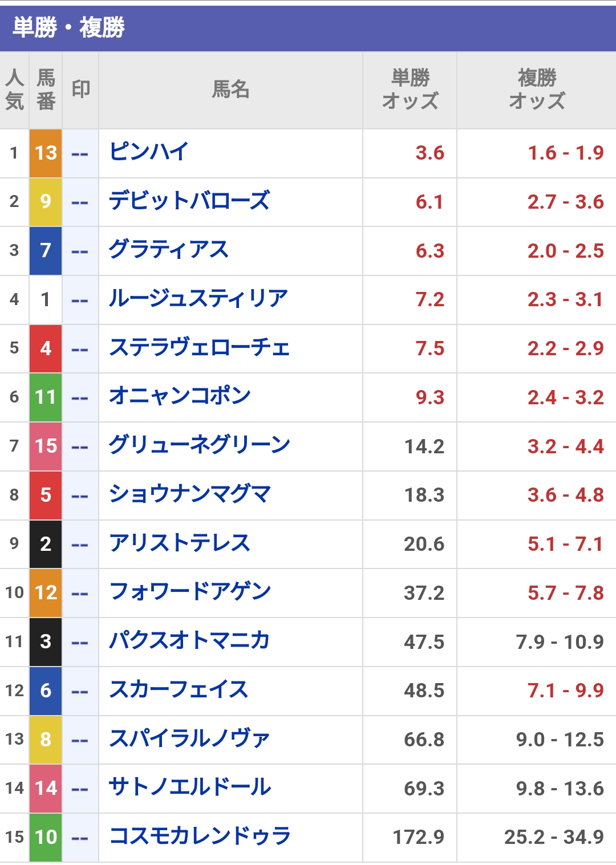Click the 人気 column header
The width and height of the screenshot is (616, 865).
[14, 90]
